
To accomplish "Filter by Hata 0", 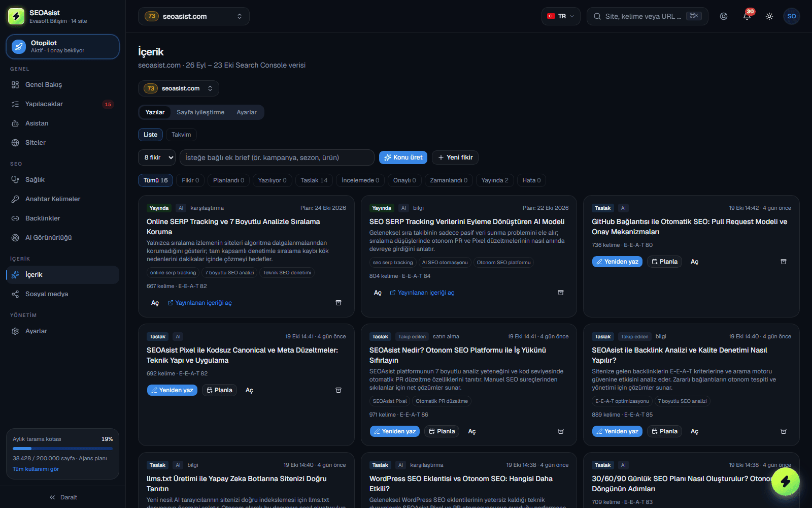I will (x=531, y=180).
